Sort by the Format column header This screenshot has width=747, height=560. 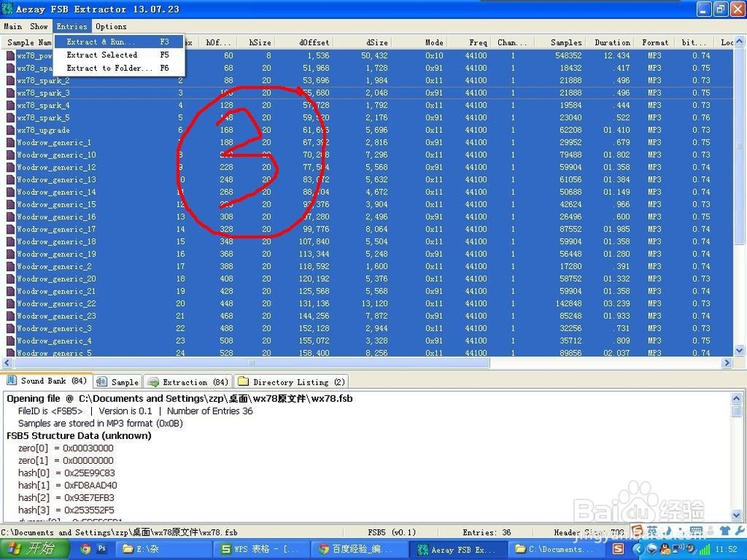pyautogui.click(x=654, y=43)
